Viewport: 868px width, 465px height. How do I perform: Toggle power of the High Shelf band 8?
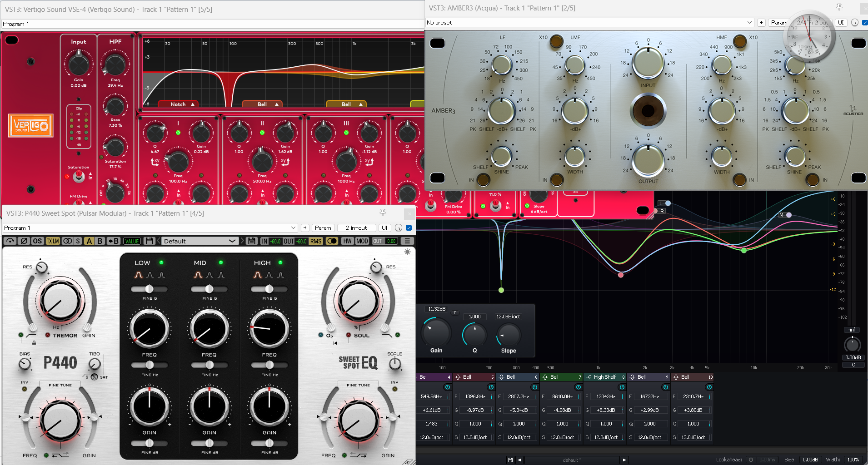point(622,387)
